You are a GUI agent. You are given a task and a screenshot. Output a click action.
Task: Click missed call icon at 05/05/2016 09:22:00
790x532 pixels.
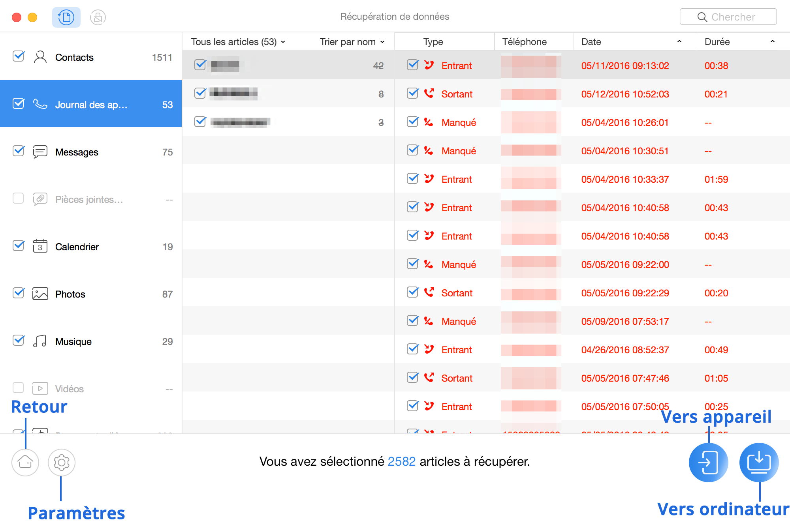(429, 264)
